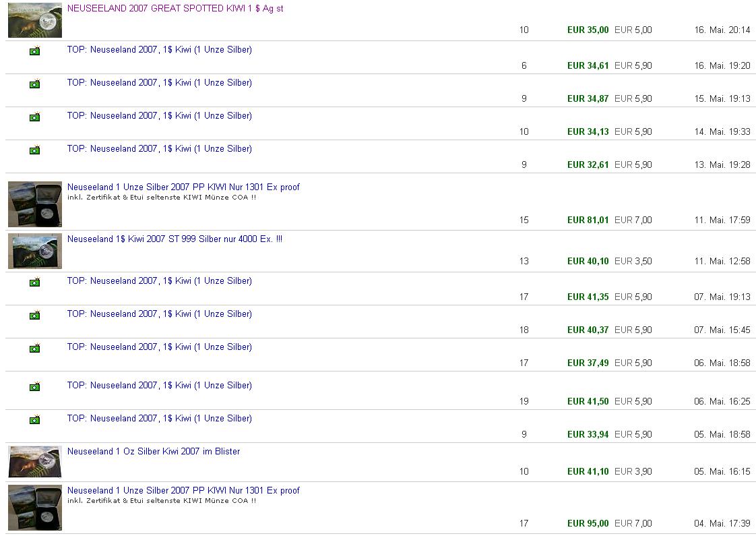Click camera icon for EUR 40,37 listing
Screen dimensions: 756x536
point(34,316)
